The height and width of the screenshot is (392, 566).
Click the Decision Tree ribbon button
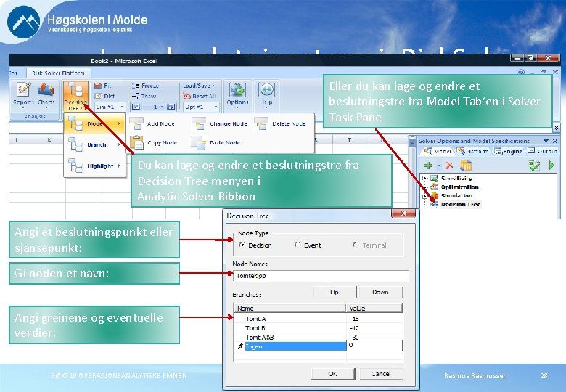pyautogui.click(x=75, y=96)
